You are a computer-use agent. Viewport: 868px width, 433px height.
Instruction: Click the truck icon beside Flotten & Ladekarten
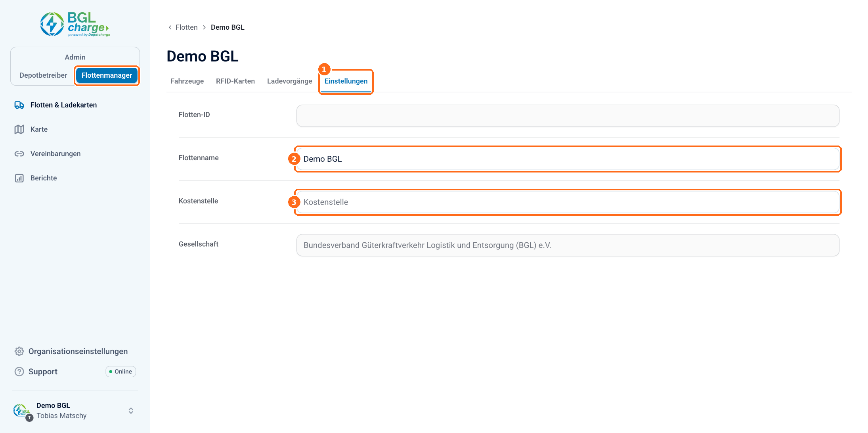coord(19,105)
